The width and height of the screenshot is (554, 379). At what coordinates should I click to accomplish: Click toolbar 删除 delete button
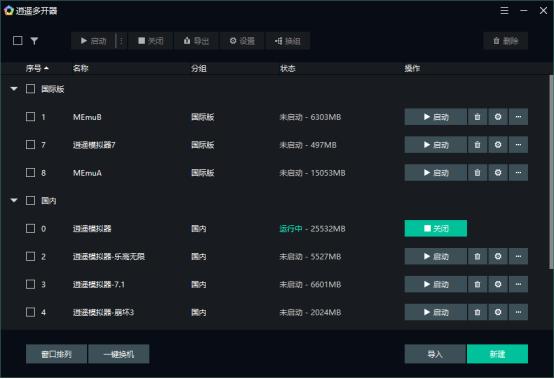point(506,41)
